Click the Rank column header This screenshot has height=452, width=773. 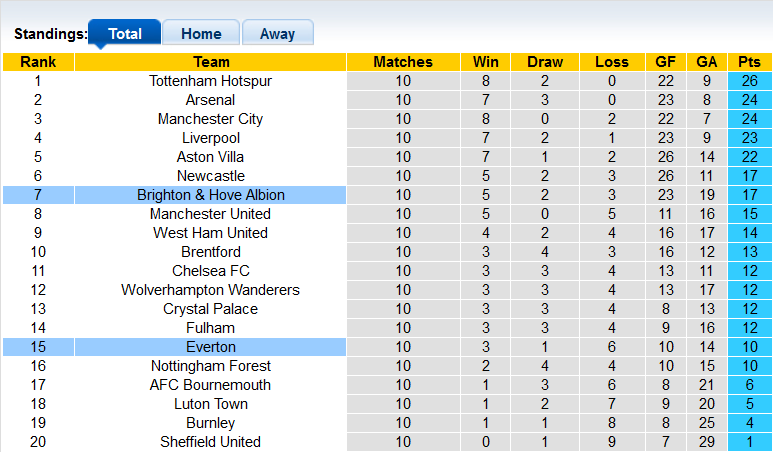(x=38, y=62)
